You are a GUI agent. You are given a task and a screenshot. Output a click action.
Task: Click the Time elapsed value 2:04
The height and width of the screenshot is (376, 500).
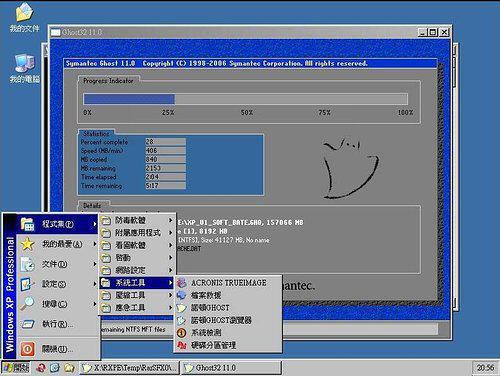pyautogui.click(x=165, y=177)
